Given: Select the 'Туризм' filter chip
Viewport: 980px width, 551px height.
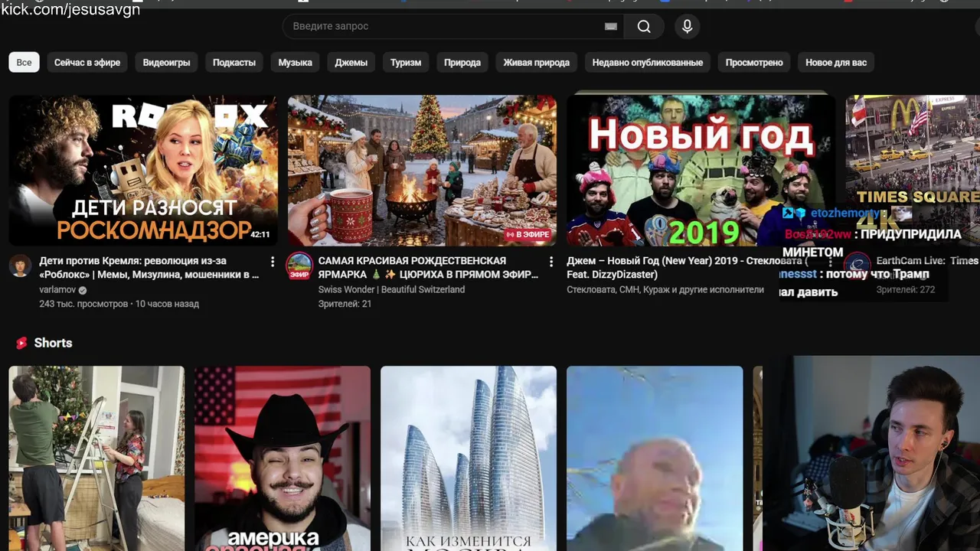Looking at the screenshot, I should pos(406,63).
